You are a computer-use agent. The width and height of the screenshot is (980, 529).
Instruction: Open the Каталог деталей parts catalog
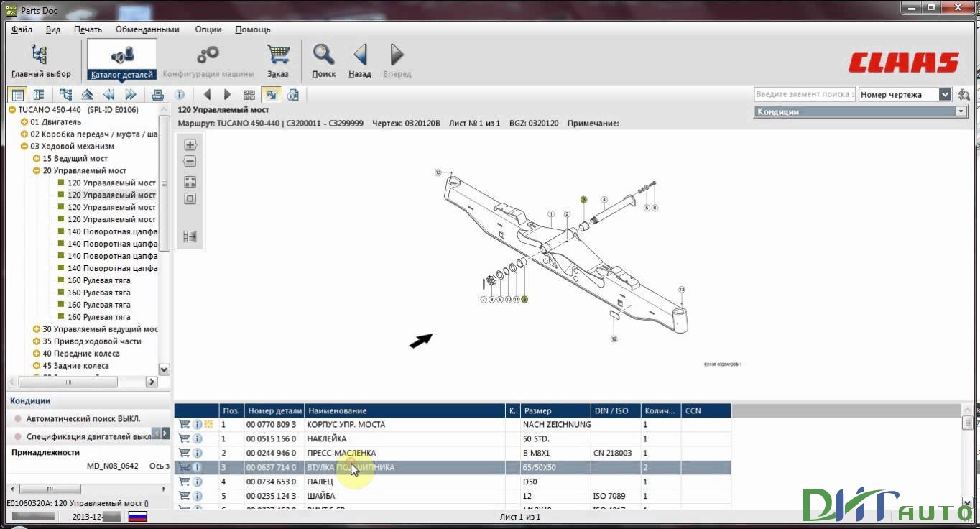point(122,60)
